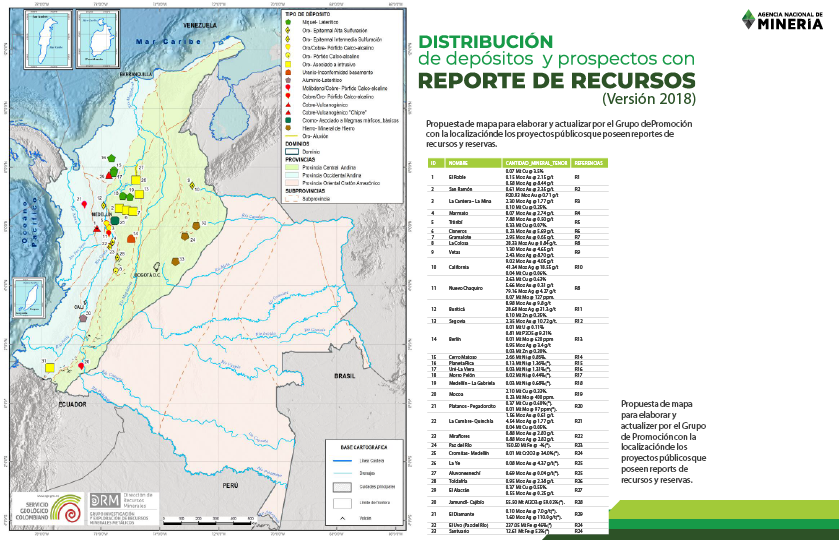
Task: Click the Mar Caribe label on map
Action: (169, 41)
